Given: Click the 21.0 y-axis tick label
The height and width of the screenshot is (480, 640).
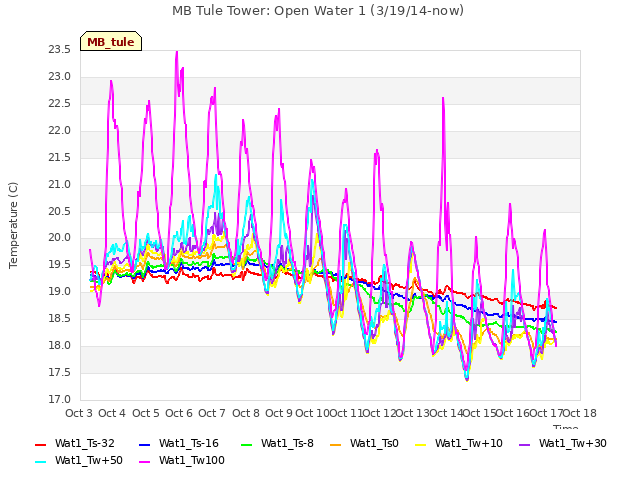Looking at the screenshot, I should pos(60,184).
